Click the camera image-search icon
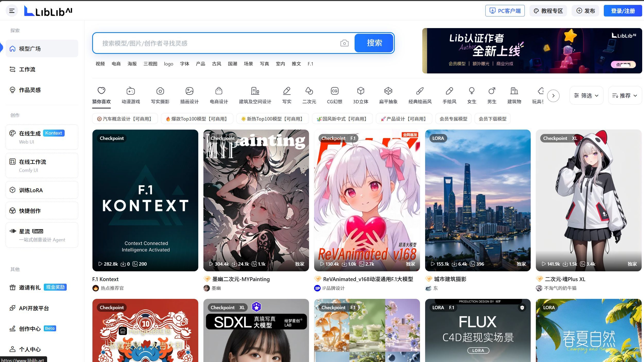This screenshot has height=362, width=644. (344, 43)
